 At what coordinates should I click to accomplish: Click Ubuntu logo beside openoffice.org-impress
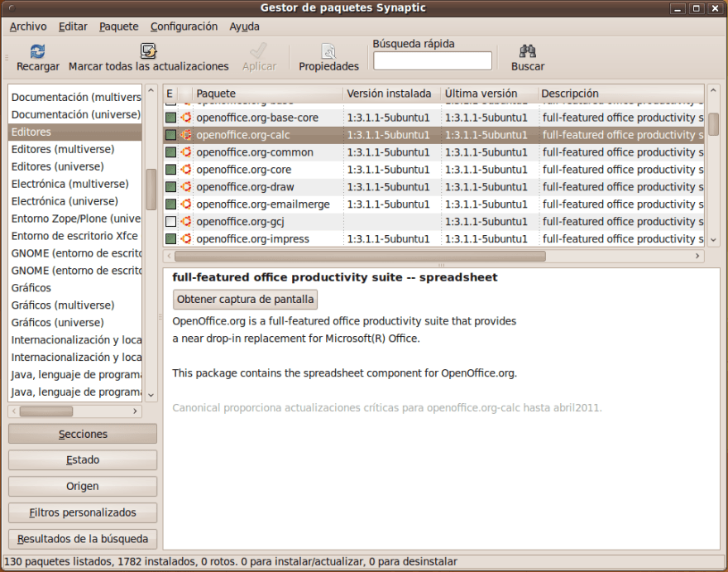(x=185, y=239)
